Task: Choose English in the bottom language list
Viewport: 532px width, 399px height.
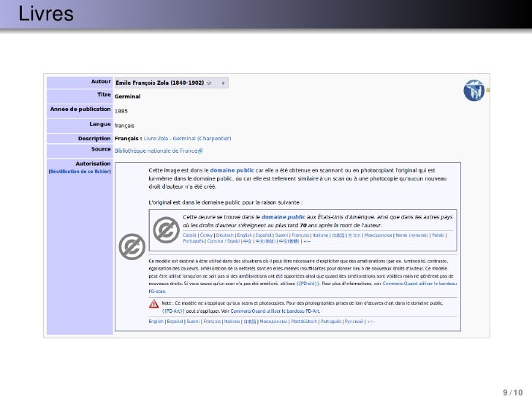Action: [156, 321]
